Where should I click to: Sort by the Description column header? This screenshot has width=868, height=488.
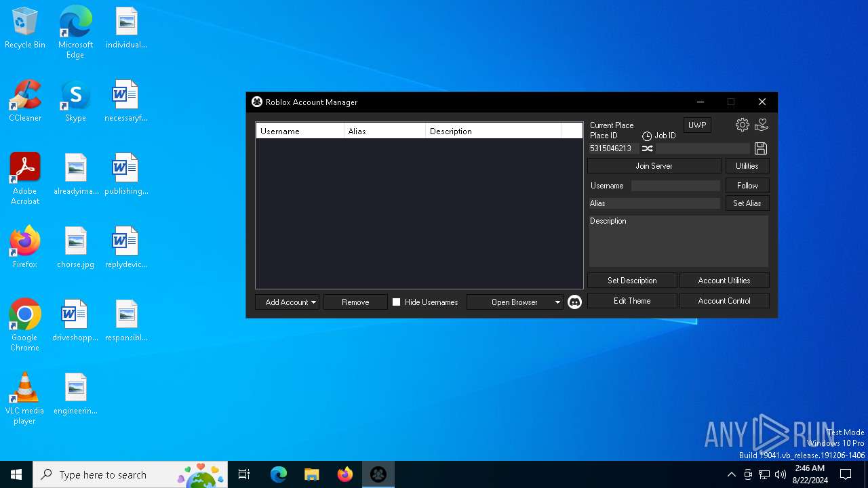(493, 131)
